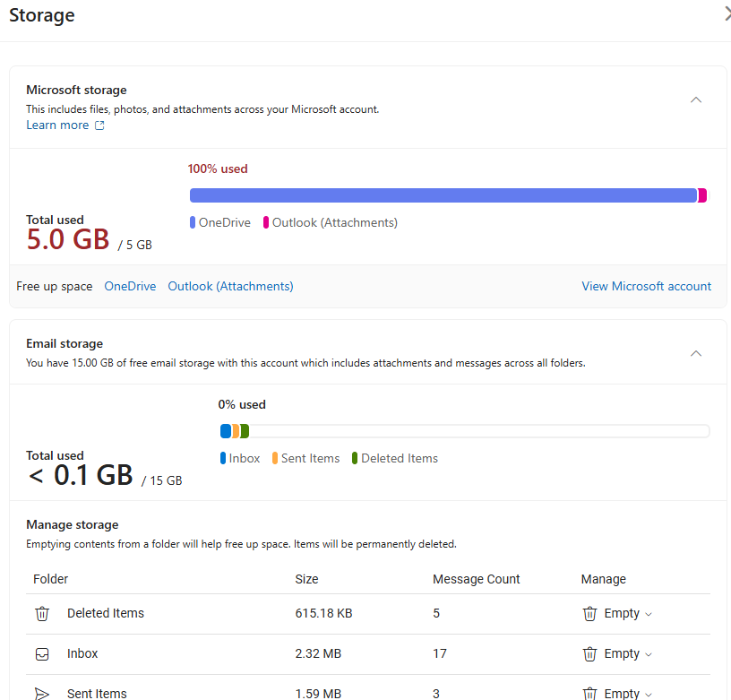The image size is (731, 700).
Task: Select Outlook (Attachments) under Free up space
Action: pyautogui.click(x=230, y=286)
